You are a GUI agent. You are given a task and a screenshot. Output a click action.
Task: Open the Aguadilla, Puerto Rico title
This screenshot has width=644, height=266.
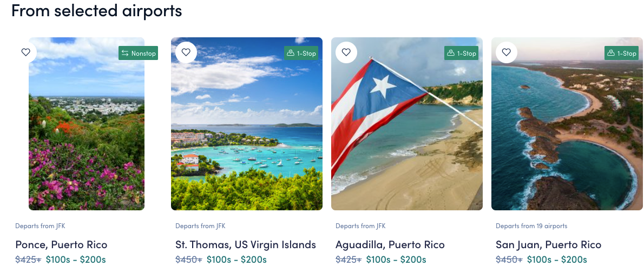[390, 245]
